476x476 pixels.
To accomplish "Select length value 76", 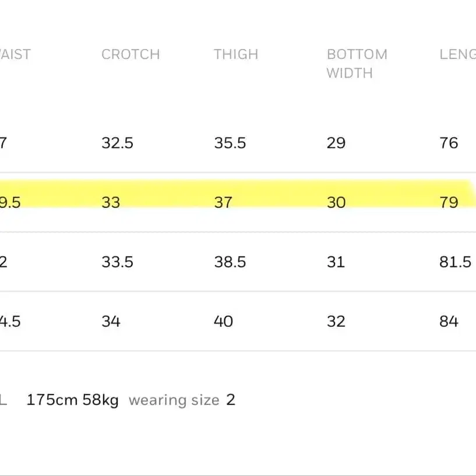I will (449, 143).
